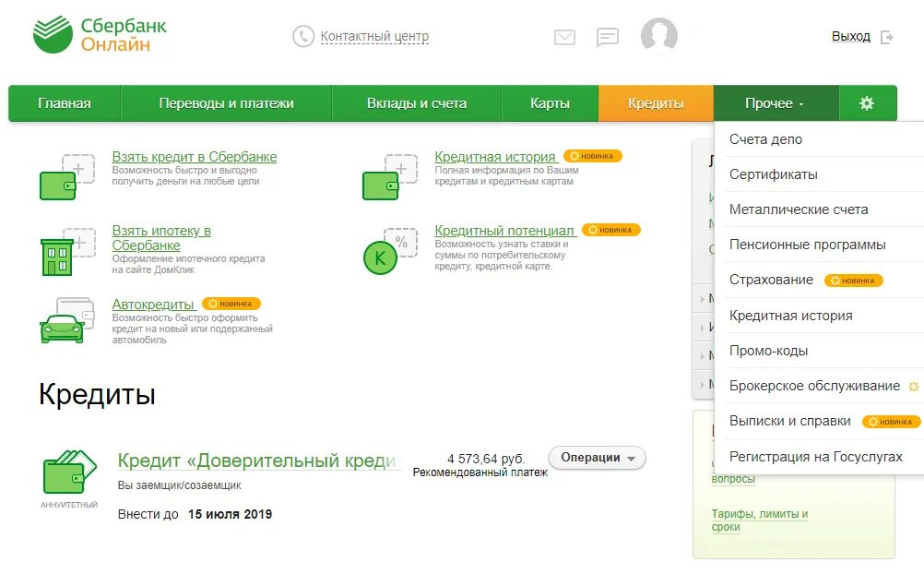Click the Sberbank Online logo

coord(101,35)
